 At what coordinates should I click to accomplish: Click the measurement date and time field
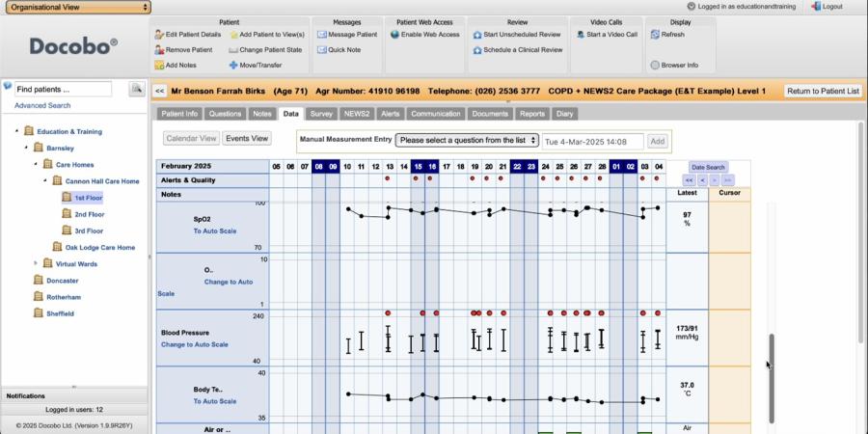point(592,141)
